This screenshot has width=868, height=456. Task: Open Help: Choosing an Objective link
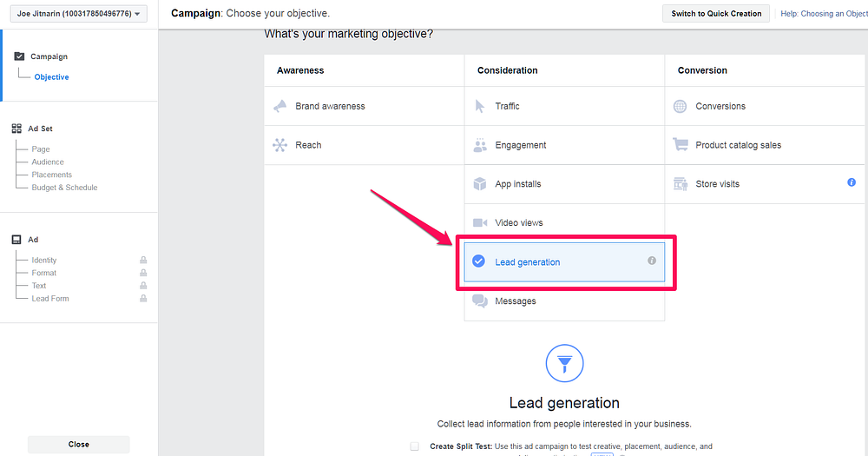click(x=824, y=13)
